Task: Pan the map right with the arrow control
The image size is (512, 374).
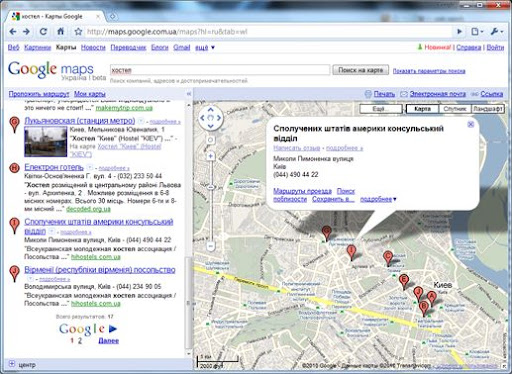Action: (219, 118)
